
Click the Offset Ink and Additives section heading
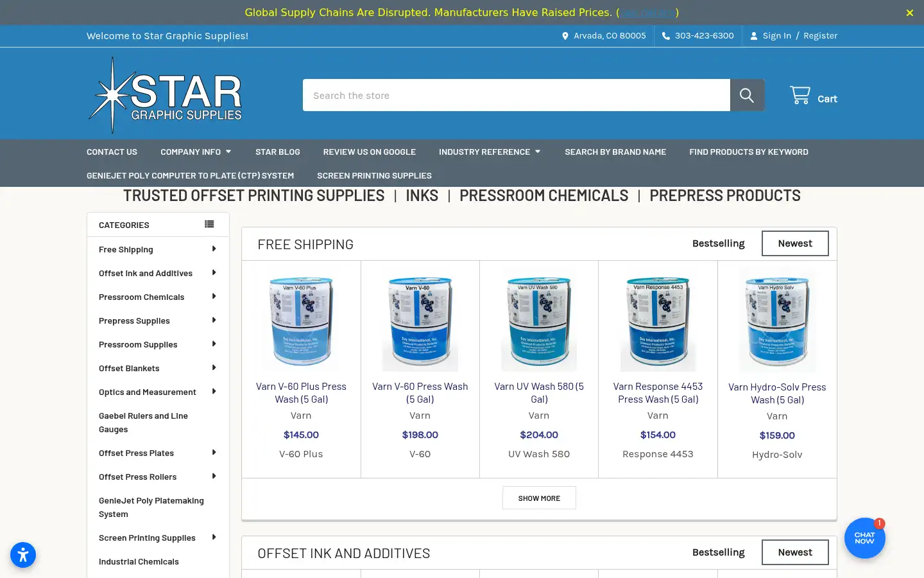coord(344,553)
